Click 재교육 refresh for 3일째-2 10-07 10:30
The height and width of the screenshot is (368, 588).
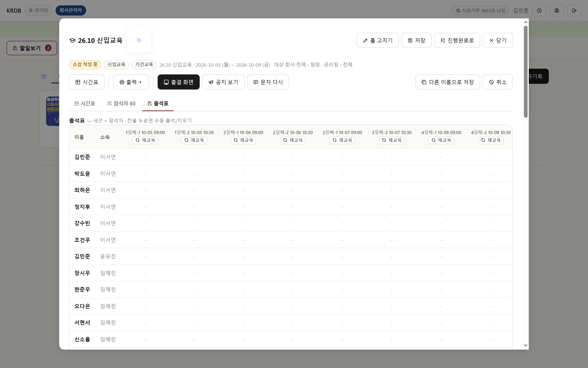tap(392, 140)
